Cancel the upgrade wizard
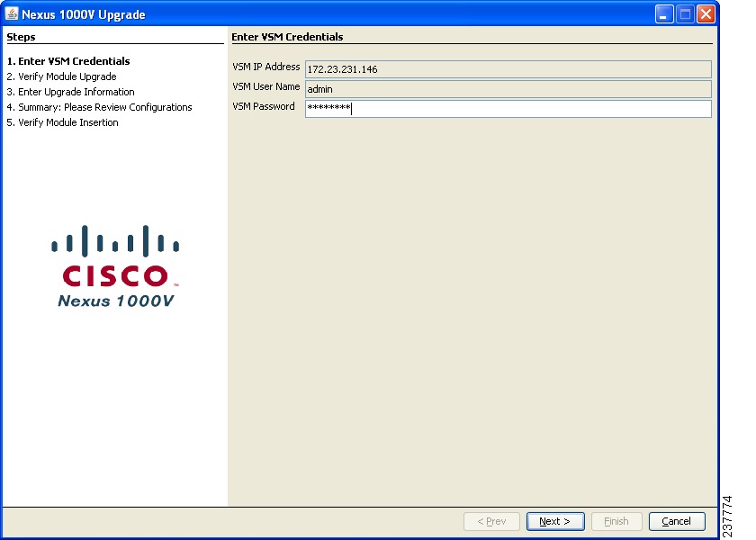The height and width of the screenshot is (540, 756). point(677,521)
